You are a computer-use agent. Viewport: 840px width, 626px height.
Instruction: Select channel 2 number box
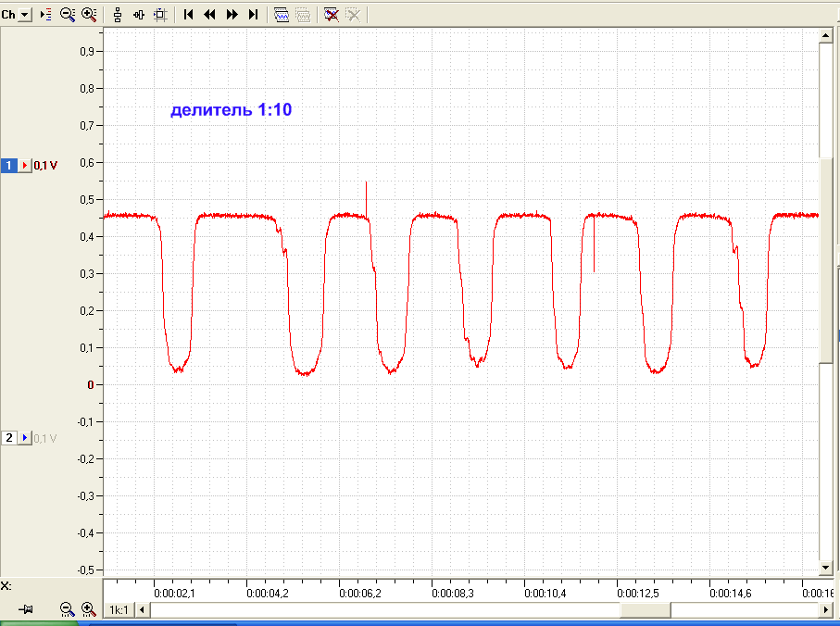[x=8, y=438]
